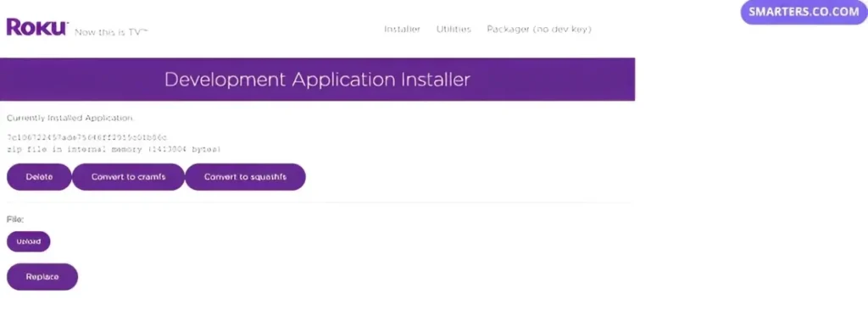Click the Convert to squashfs button

[245, 177]
